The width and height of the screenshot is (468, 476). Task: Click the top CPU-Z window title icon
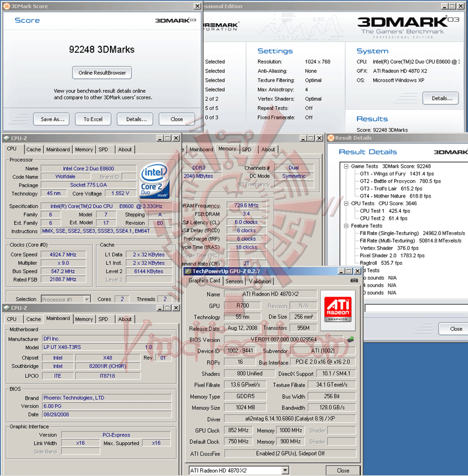6,138
